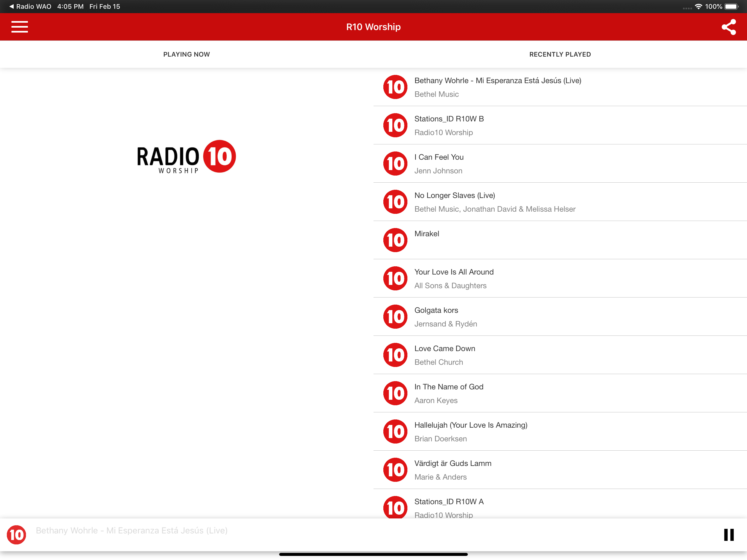Select the 'I Can Feel You' title

[439, 157]
